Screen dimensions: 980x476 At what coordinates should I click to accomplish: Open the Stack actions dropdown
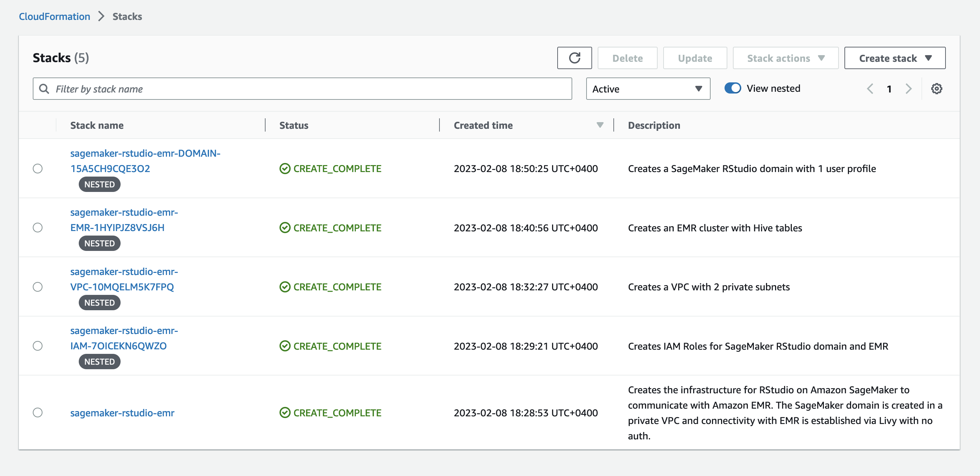[x=785, y=58]
